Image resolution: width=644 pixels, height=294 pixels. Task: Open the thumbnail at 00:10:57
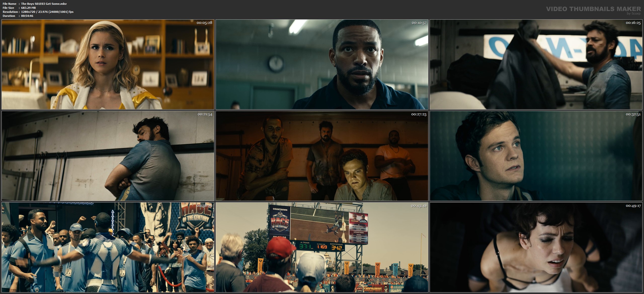click(322, 64)
